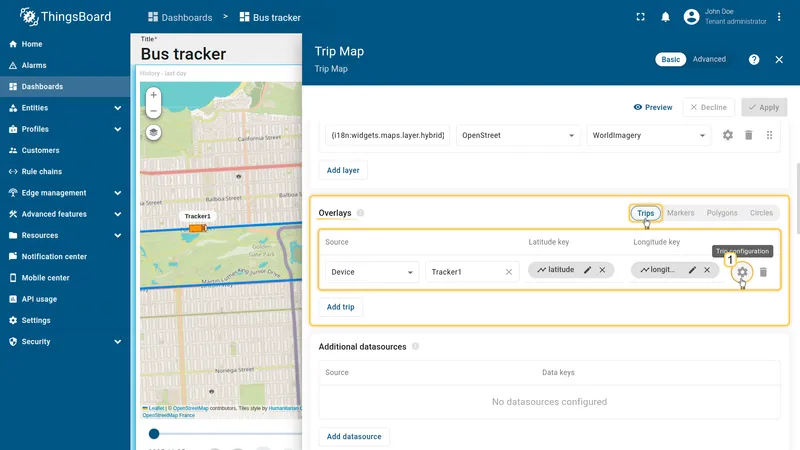This screenshot has width=800, height=450.
Task: Open hybrid layer settings gear
Action: (728, 135)
